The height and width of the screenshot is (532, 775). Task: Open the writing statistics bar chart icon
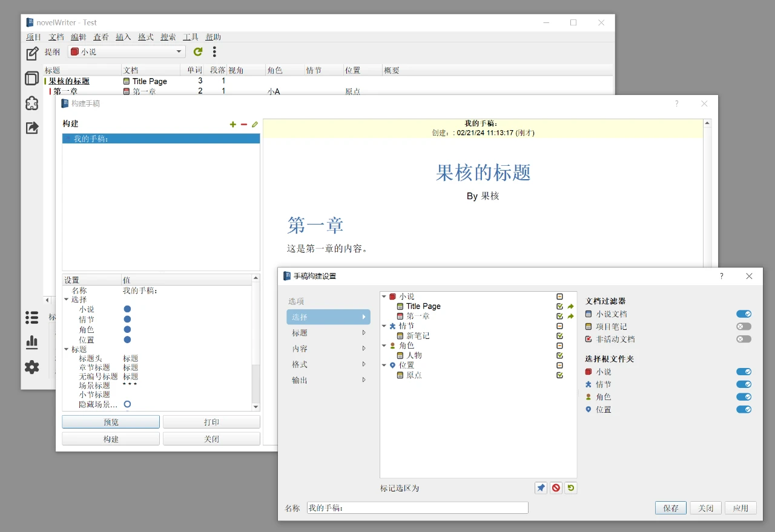32,342
